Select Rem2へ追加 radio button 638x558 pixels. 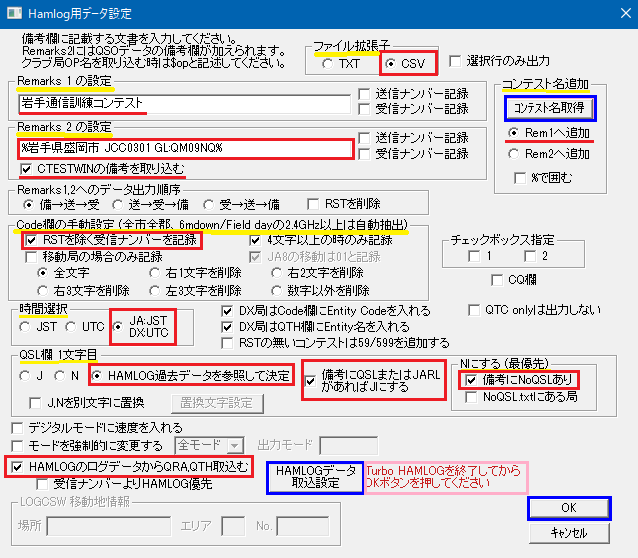point(514,154)
